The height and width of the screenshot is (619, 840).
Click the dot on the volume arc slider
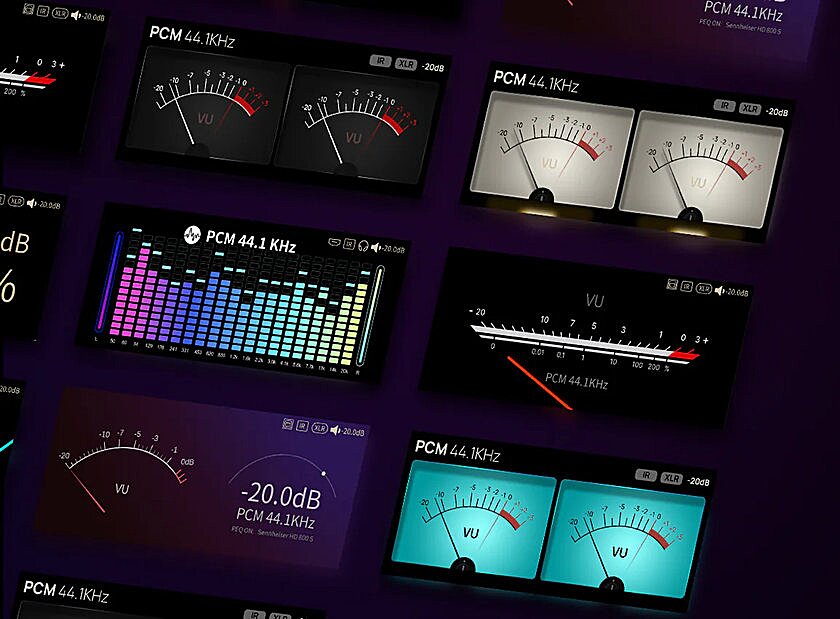click(324, 473)
